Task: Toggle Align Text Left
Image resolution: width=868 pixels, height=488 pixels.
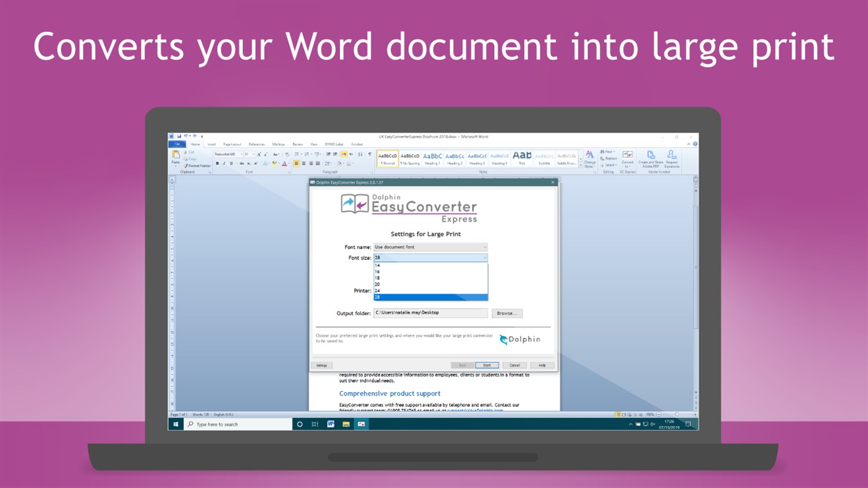Action: click(297, 163)
